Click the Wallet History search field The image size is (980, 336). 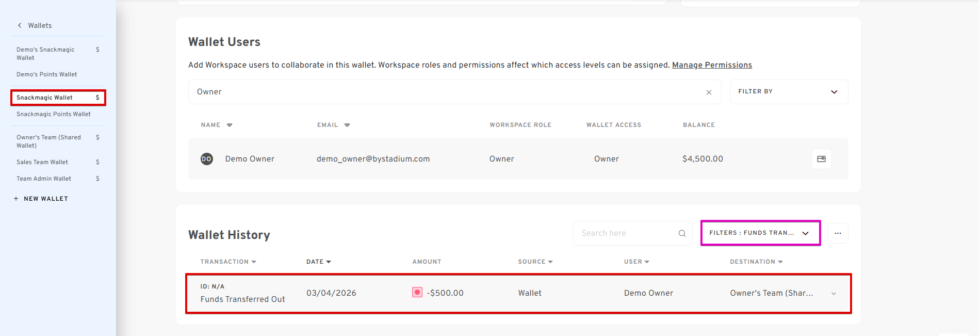(627, 233)
